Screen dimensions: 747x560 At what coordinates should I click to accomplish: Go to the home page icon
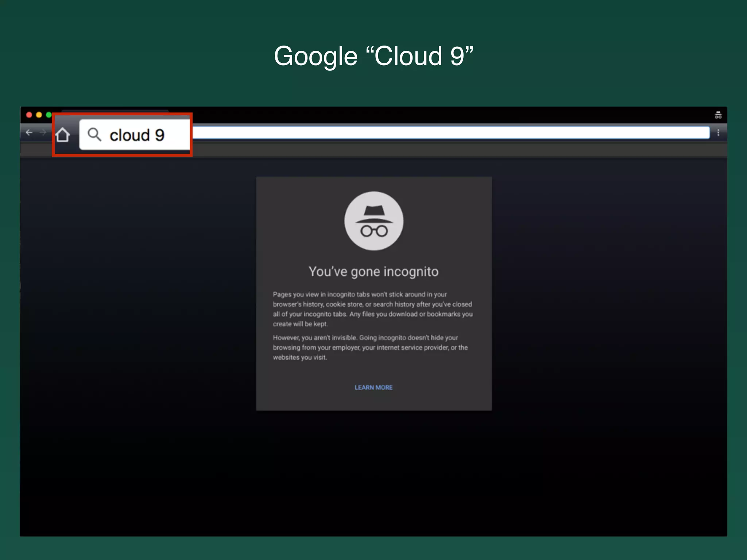(x=63, y=135)
